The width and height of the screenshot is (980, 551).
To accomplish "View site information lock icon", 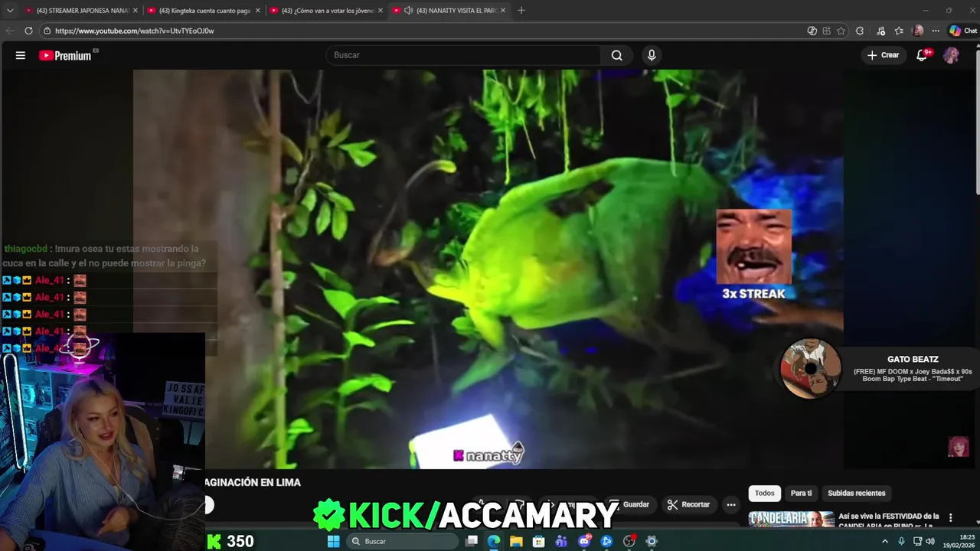I will [x=47, y=31].
